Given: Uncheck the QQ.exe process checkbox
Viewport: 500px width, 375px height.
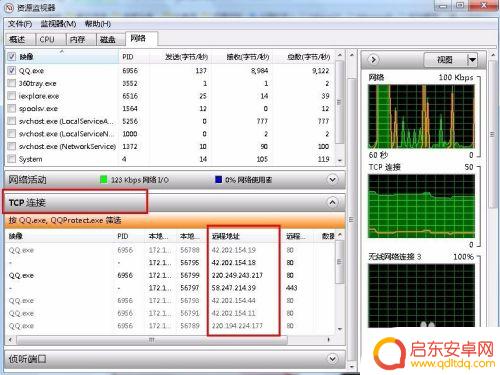Looking at the screenshot, I should [12, 70].
